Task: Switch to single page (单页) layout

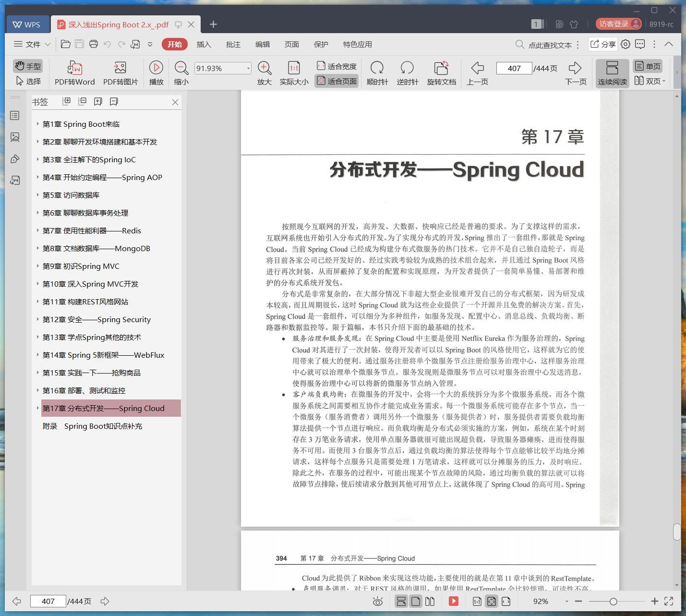Action: (648, 66)
